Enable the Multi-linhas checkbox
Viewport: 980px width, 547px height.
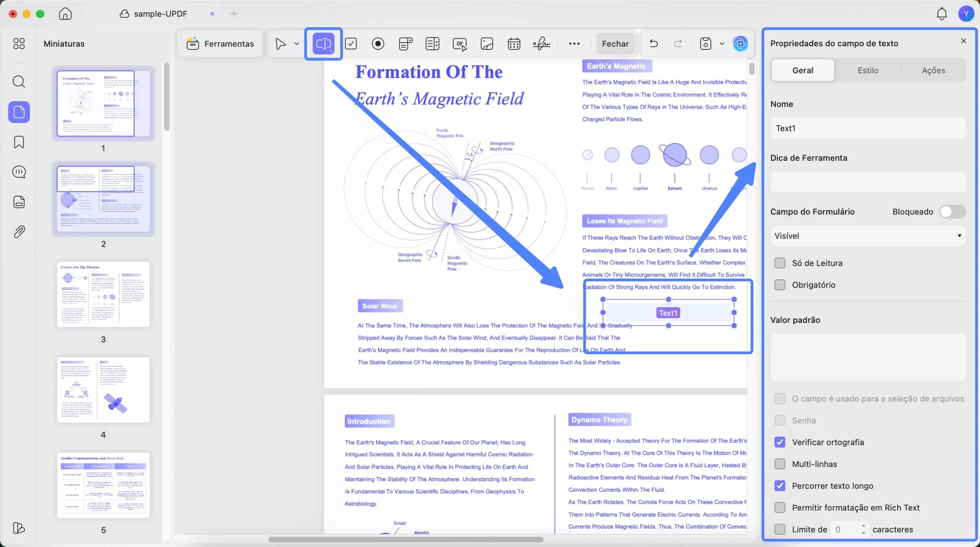pos(779,464)
